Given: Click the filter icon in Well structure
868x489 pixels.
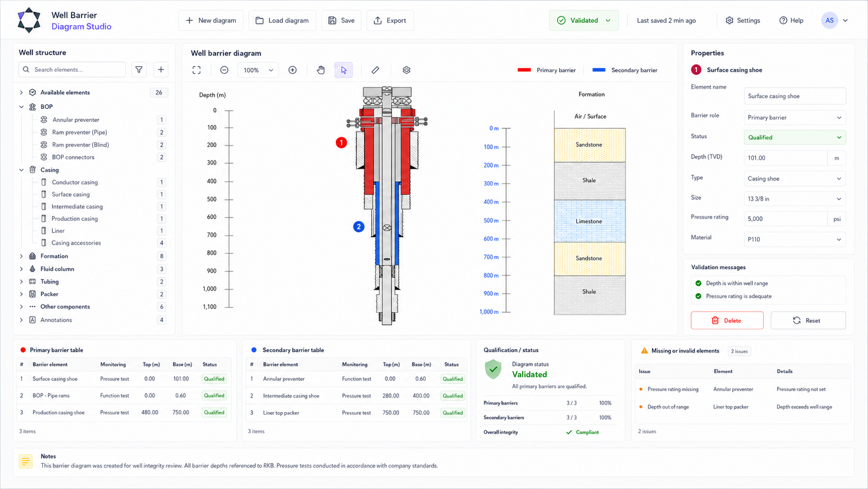Looking at the screenshot, I should [x=139, y=70].
